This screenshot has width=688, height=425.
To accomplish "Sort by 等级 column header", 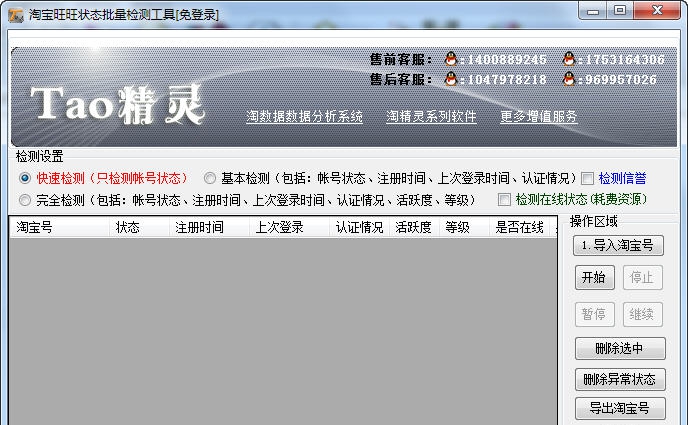I will (464, 227).
